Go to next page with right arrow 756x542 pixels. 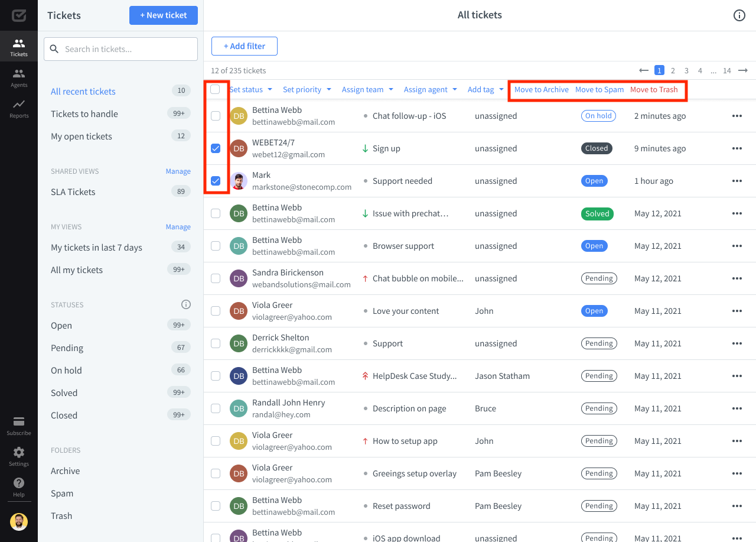[743, 70]
